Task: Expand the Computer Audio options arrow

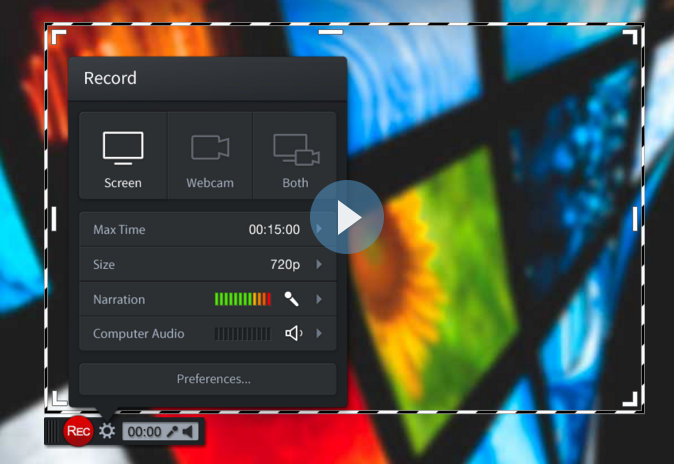Action: point(319,333)
